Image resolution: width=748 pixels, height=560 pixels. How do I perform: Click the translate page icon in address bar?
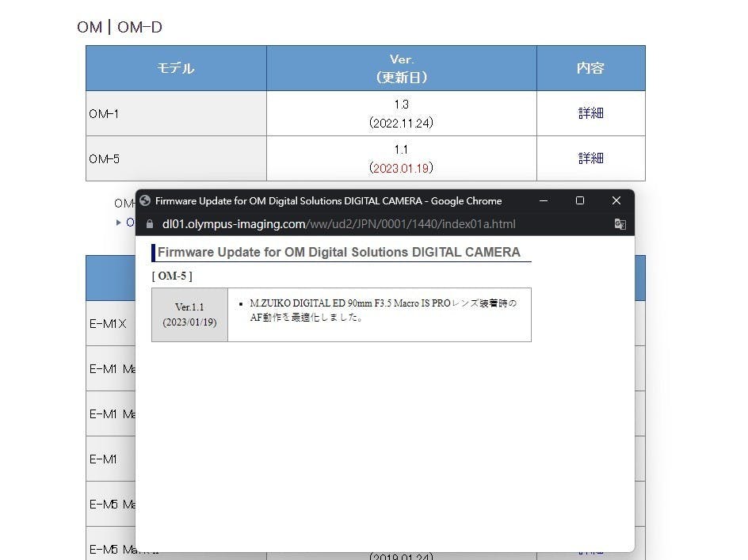pyautogui.click(x=620, y=224)
